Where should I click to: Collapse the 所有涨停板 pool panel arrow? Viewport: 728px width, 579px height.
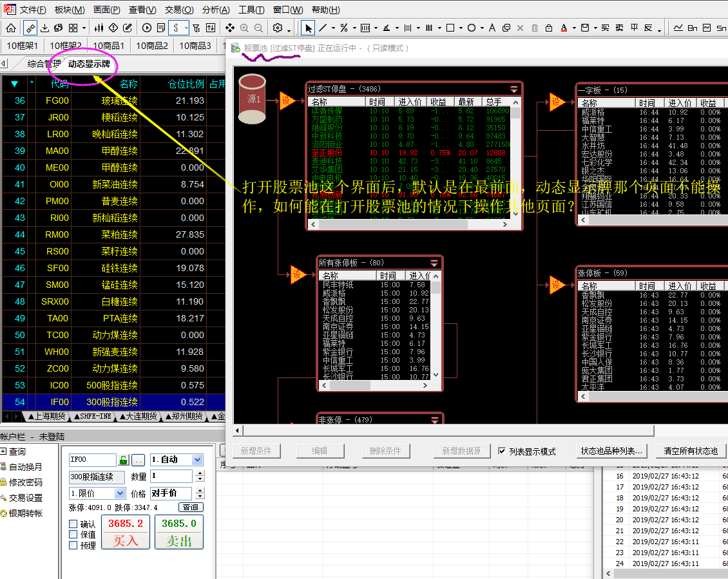435,263
